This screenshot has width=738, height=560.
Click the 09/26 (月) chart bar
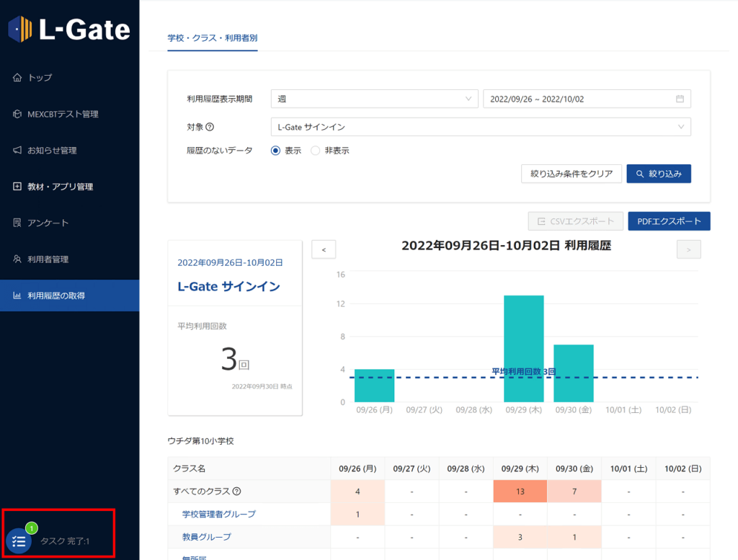point(374,386)
